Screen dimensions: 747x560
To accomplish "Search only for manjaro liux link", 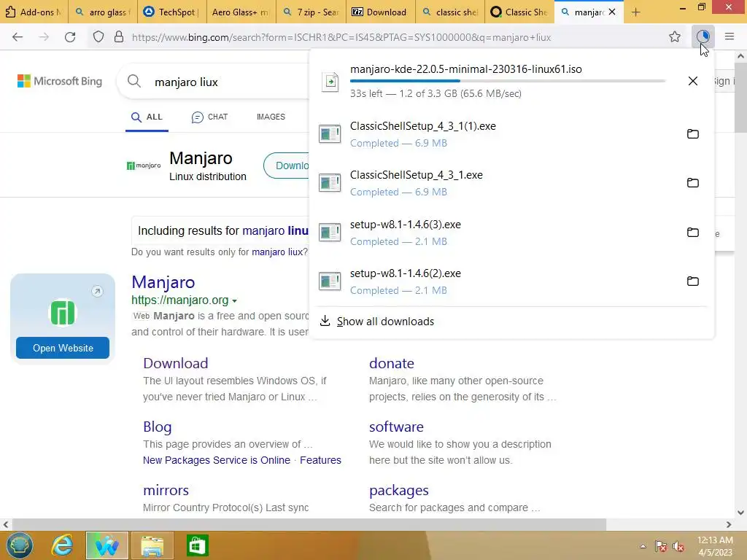I will (277, 252).
